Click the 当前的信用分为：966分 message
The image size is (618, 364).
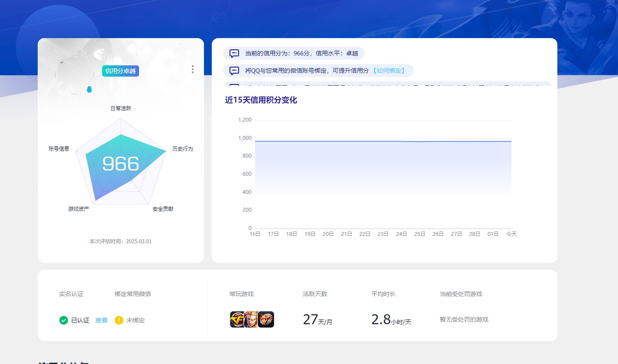302,53
